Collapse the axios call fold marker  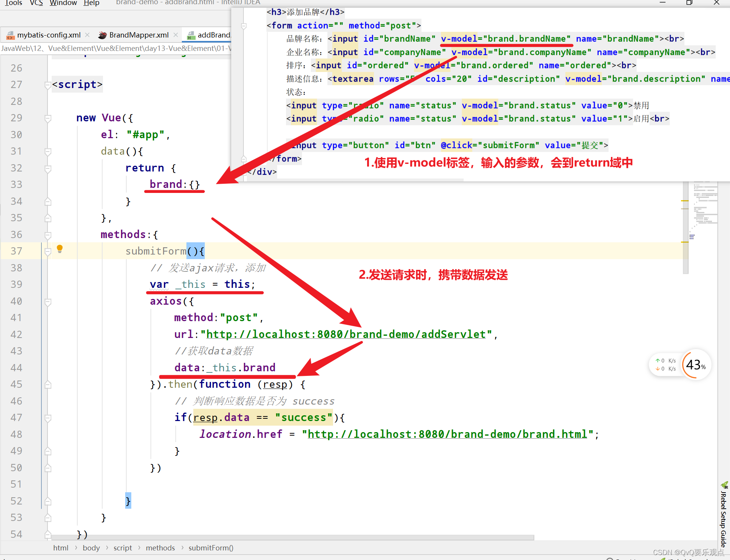(48, 302)
